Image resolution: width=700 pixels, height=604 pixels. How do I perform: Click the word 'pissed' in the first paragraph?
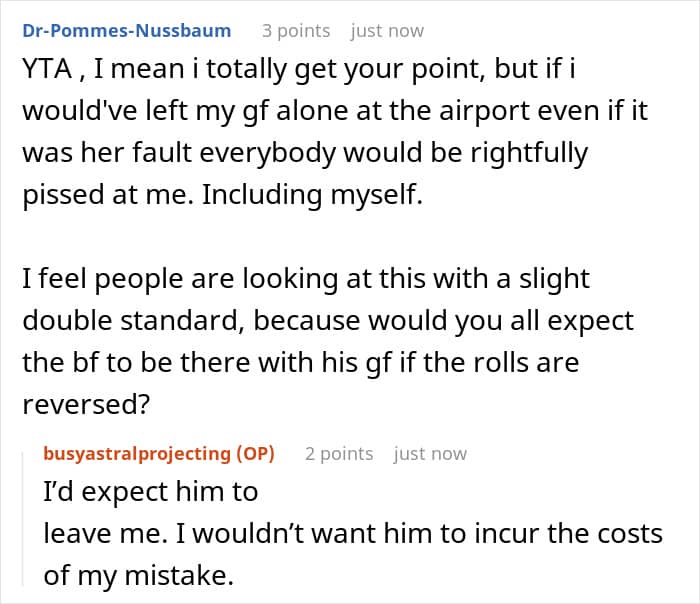click(63, 195)
